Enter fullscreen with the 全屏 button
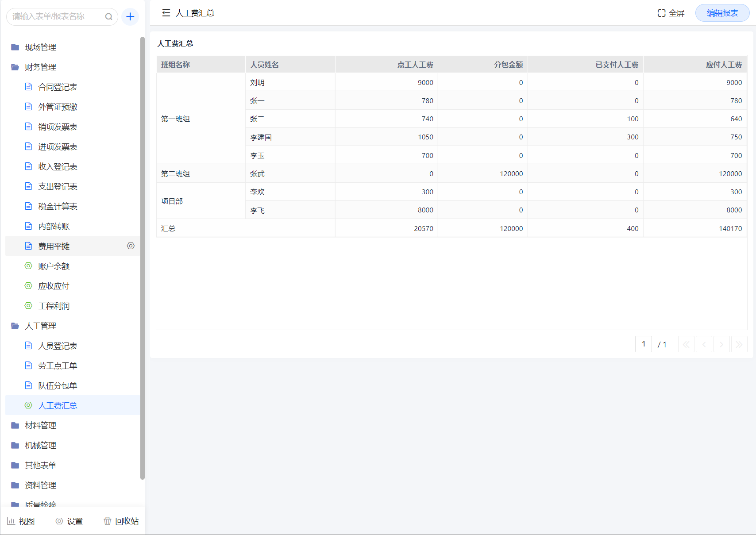756x535 pixels. tap(671, 13)
